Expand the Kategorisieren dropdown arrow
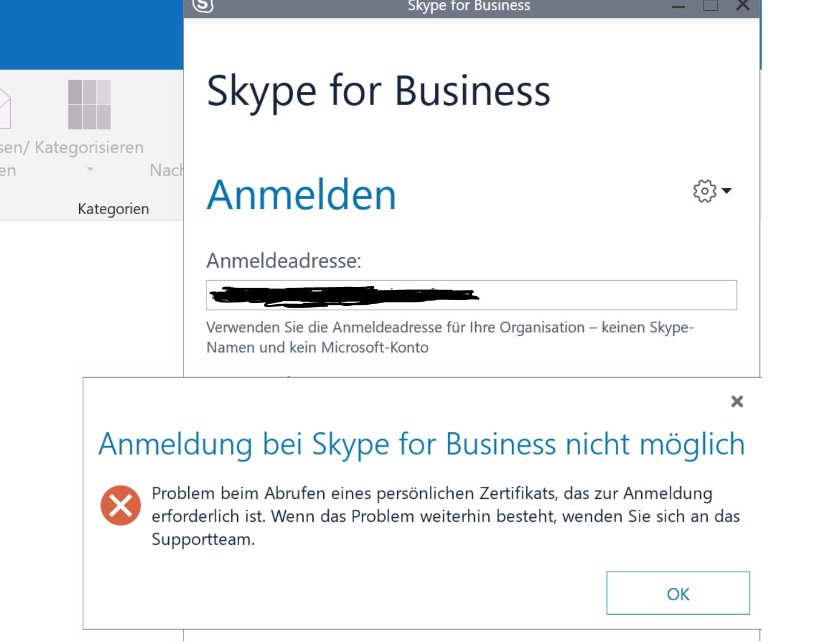Viewport: 815px width, 644px height. [90, 169]
